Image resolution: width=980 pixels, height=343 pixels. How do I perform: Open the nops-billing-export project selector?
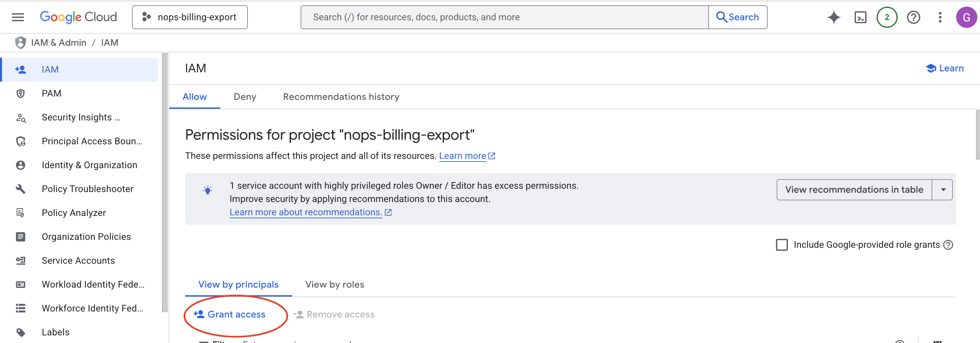coord(190,17)
